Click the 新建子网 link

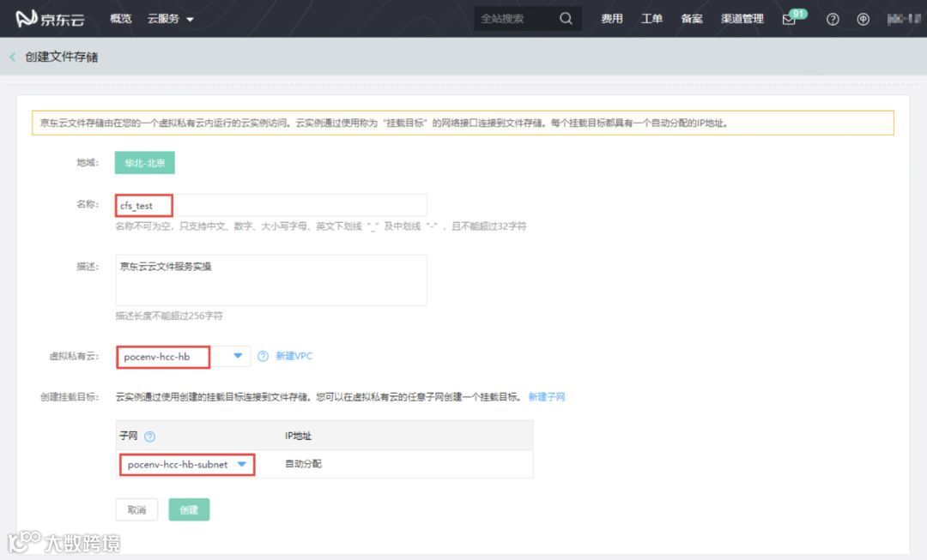click(546, 397)
